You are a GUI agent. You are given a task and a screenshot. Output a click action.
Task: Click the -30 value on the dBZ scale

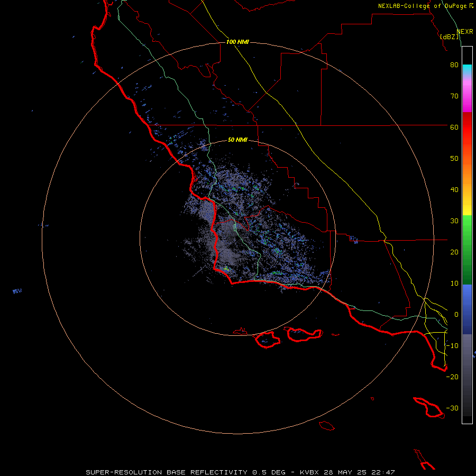(x=452, y=408)
